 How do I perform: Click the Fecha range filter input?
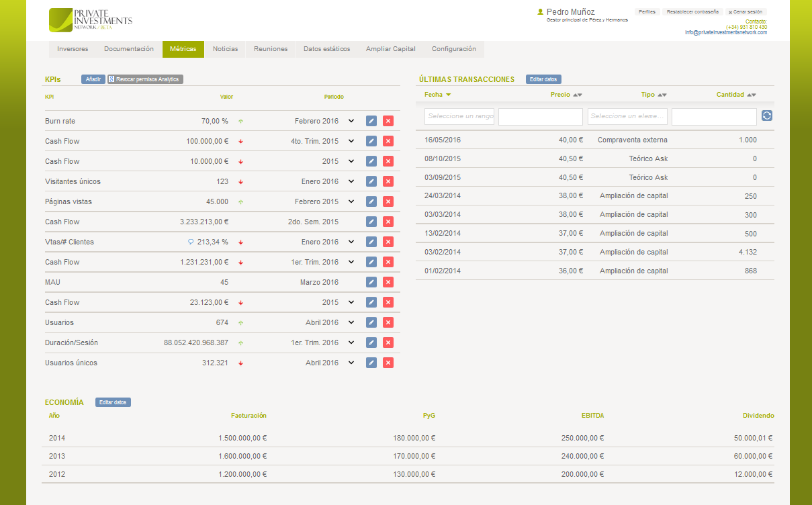tap(459, 116)
